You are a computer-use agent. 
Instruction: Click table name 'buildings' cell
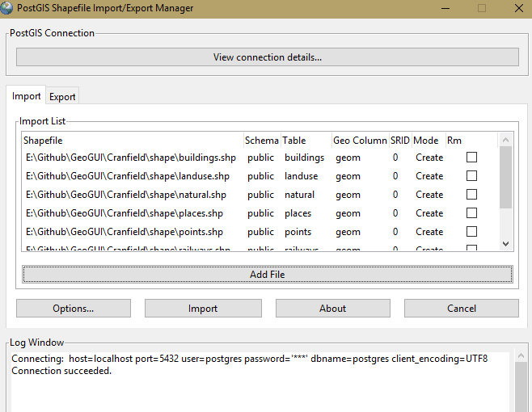(x=304, y=158)
